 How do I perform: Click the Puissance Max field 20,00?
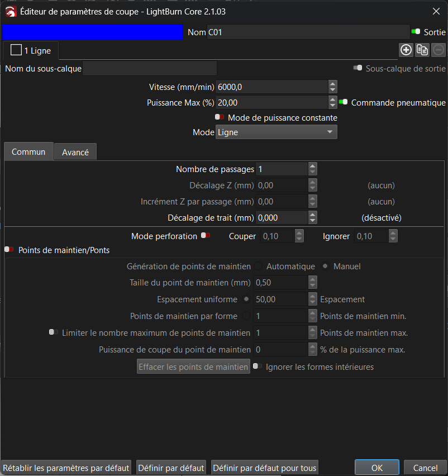point(272,103)
